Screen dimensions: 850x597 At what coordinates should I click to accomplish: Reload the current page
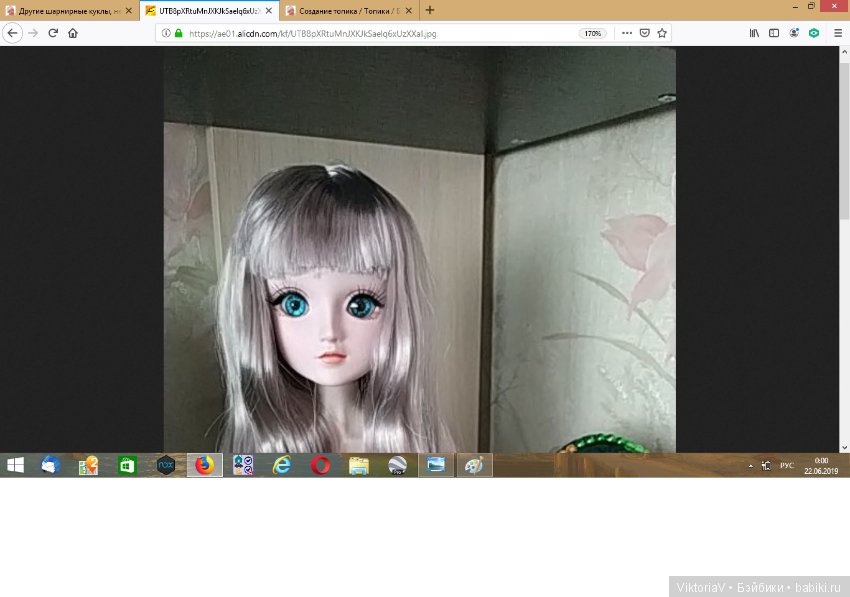tap(54, 33)
